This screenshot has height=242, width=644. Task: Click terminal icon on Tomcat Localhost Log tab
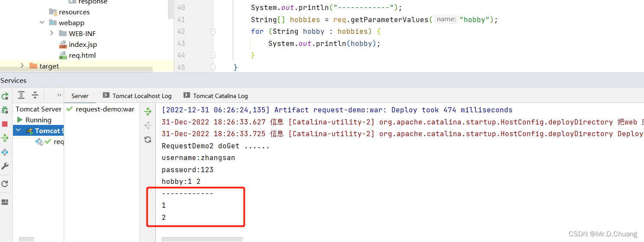(x=106, y=95)
